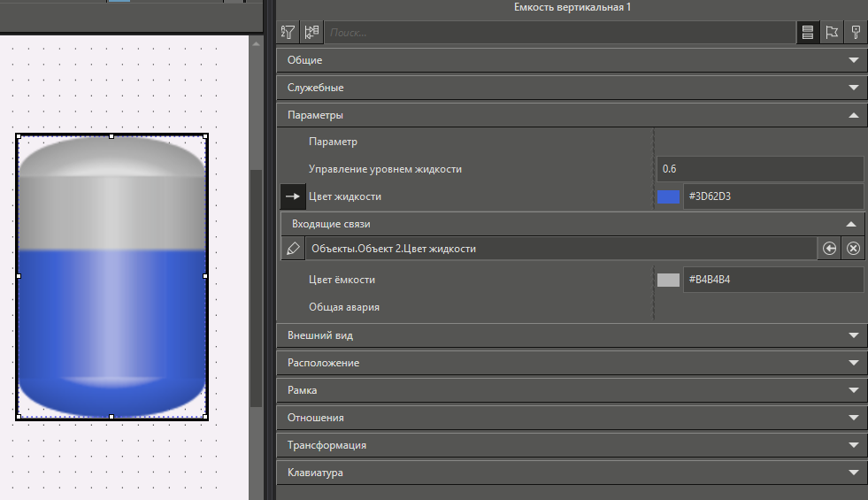Click the Поиск search field
The width and height of the screenshot is (868, 500).
[x=557, y=33]
